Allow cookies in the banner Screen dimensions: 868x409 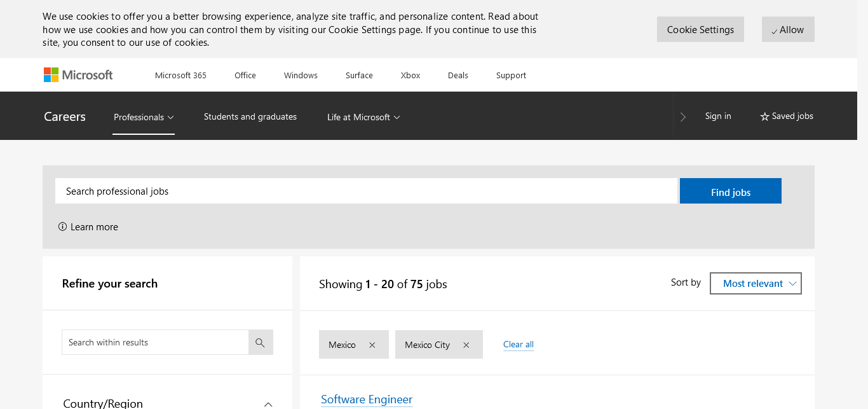tap(788, 29)
